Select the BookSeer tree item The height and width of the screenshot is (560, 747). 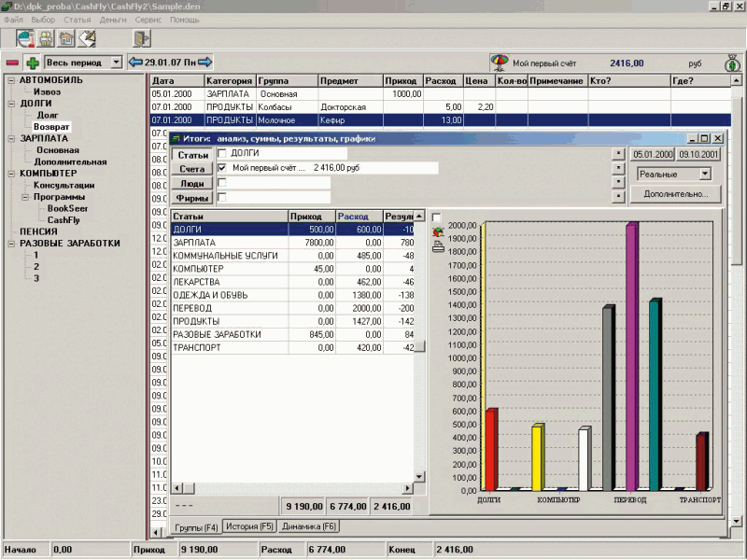tap(67, 208)
